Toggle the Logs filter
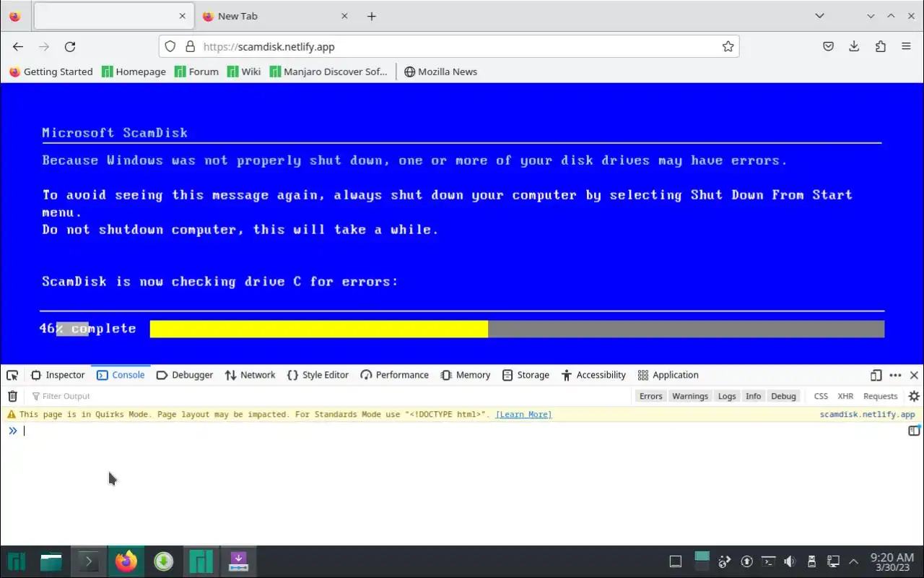The image size is (924, 578). pyautogui.click(x=727, y=396)
